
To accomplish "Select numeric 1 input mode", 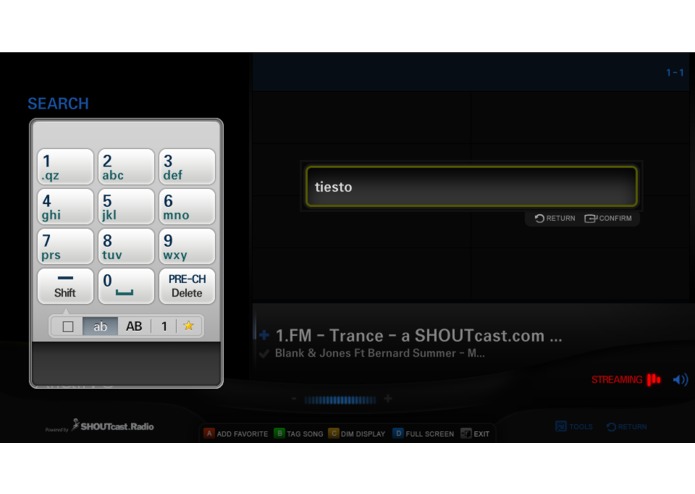I will click(x=164, y=327).
